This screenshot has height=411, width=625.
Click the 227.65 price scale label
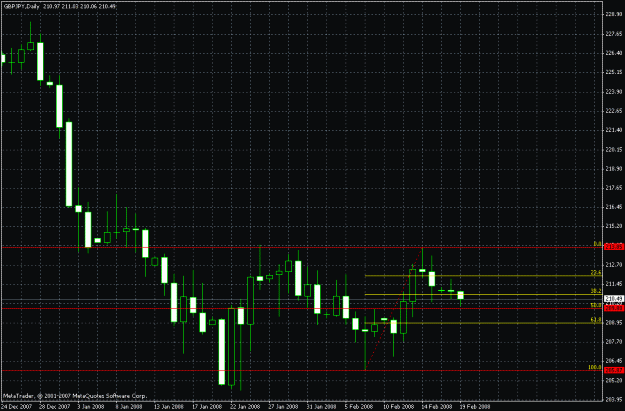tap(613, 34)
